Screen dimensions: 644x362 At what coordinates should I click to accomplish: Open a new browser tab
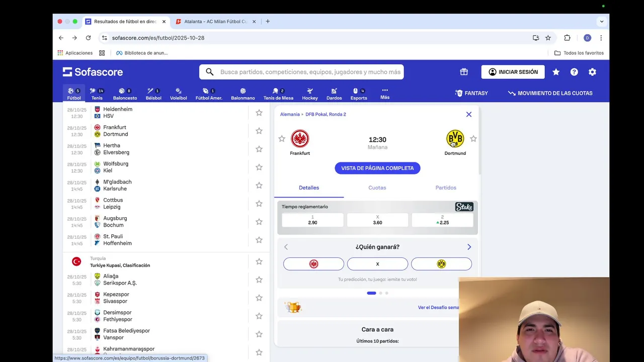[x=268, y=22]
